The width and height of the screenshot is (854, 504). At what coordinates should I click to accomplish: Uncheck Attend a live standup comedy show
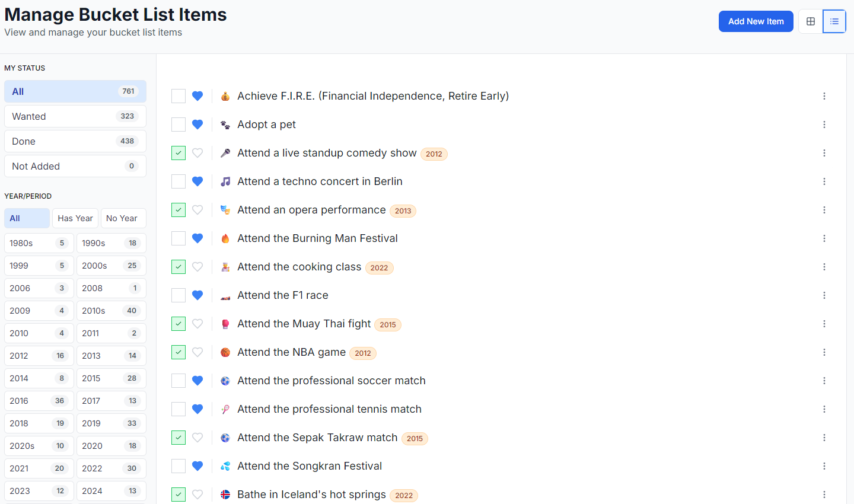179,153
